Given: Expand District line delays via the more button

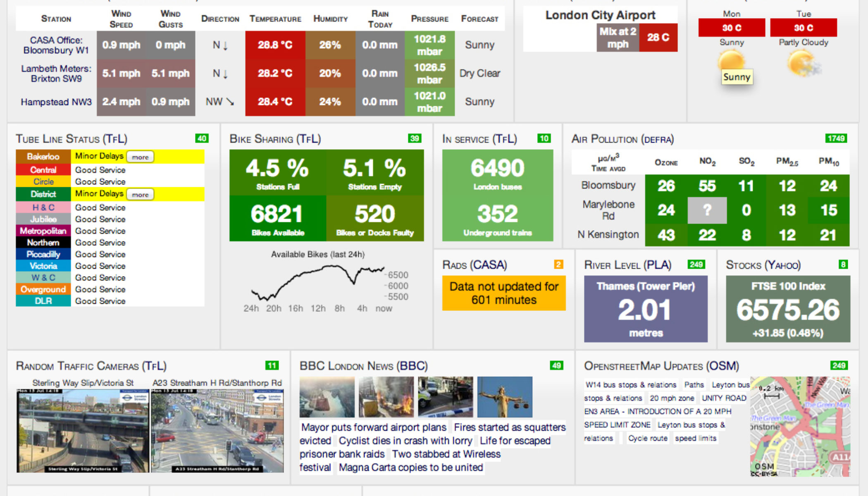Looking at the screenshot, I should (140, 195).
